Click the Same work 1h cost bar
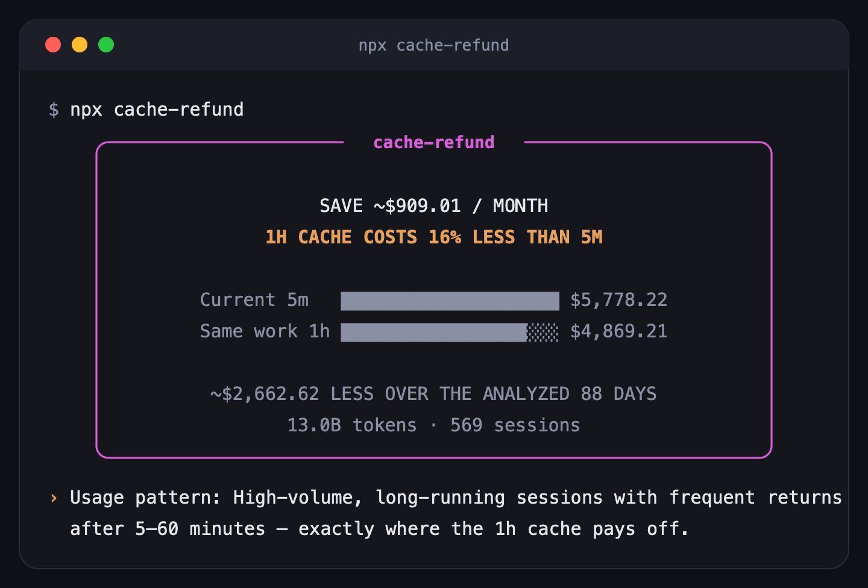The image size is (868, 588). point(450,332)
